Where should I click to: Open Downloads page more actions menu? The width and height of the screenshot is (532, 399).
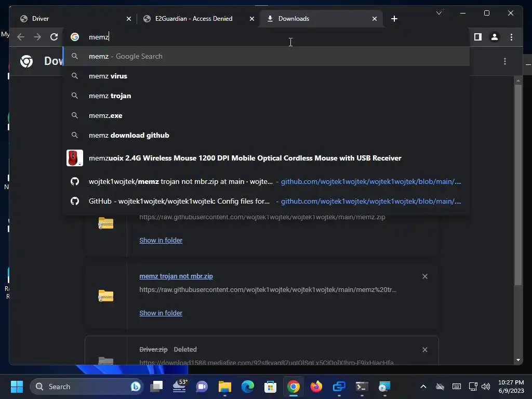click(x=505, y=61)
